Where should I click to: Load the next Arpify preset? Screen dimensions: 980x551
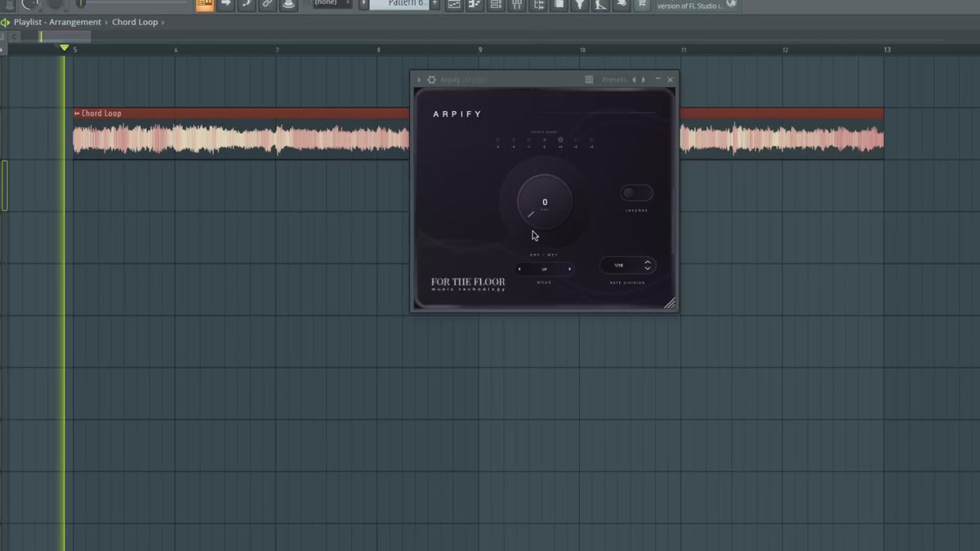pos(644,80)
